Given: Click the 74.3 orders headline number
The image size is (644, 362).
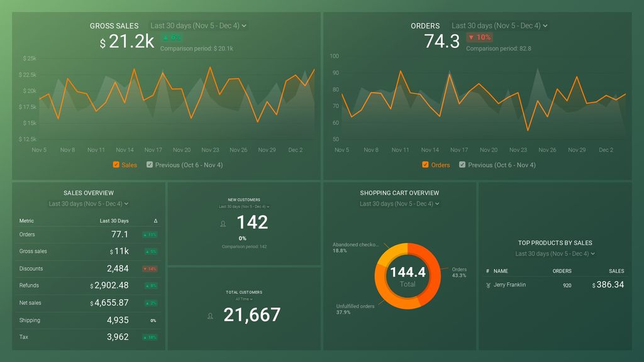Looking at the screenshot, I should [442, 41].
